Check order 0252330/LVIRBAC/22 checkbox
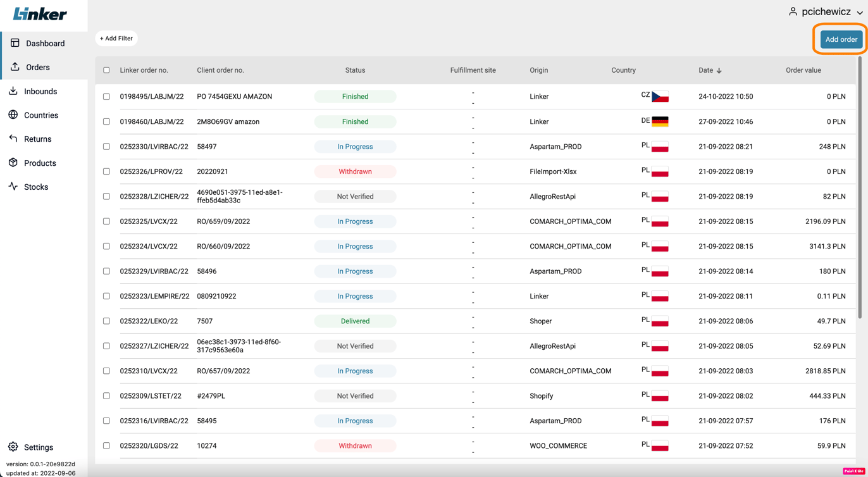The height and width of the screenshot is (477, 868). click(x=106, y=147)
